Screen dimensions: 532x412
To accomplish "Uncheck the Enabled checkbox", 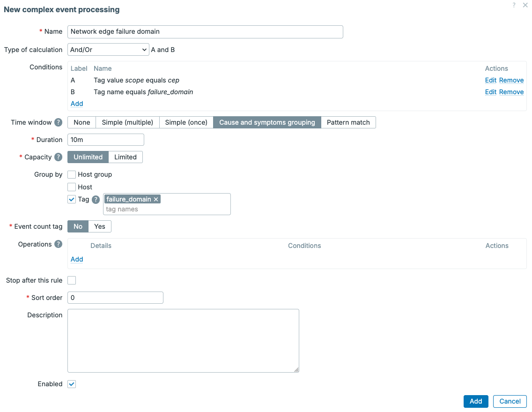I will (72, 384).
